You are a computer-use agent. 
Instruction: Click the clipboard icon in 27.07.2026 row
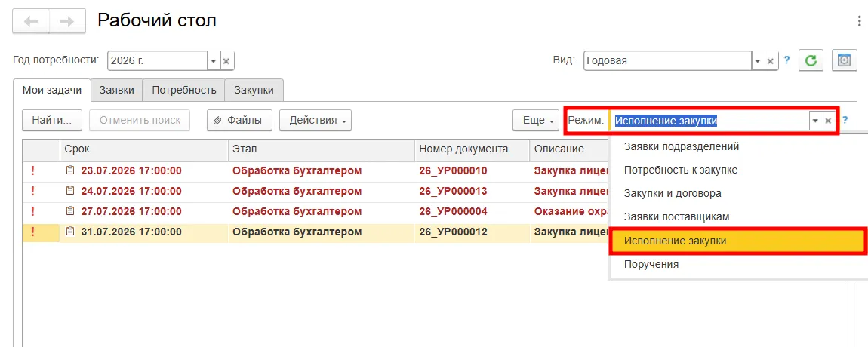[69, 211]
